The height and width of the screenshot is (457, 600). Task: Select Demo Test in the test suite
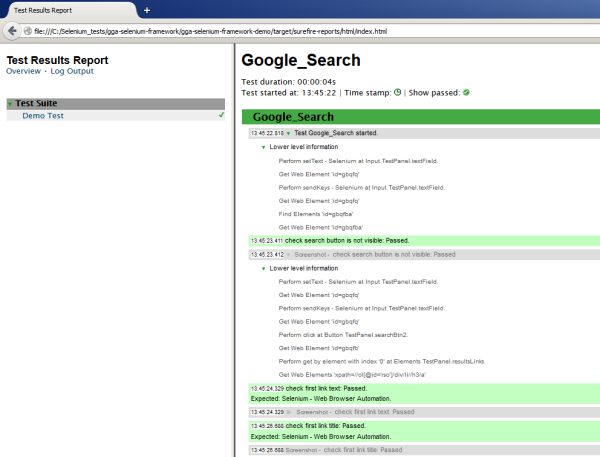[x=42, y=116]
